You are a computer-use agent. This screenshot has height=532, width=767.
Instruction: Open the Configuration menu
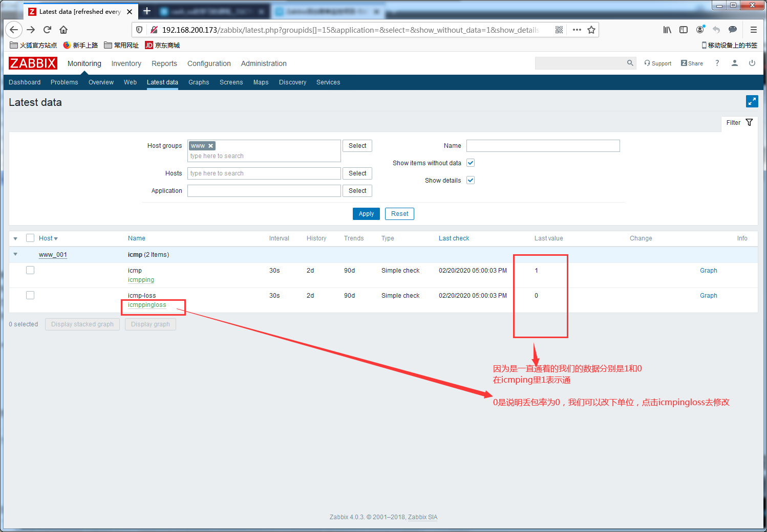tap(209, 63)
